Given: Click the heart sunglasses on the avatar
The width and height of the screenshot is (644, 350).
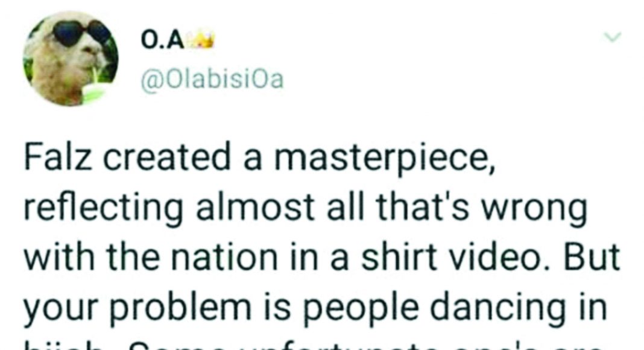Looking at the screenshot, I should pyautogui.click(x=81, y=33).
